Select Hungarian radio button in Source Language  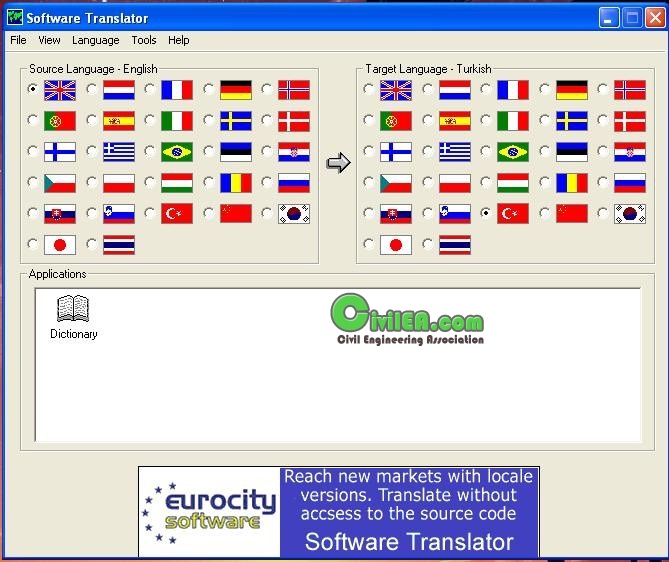pos(150,182)
